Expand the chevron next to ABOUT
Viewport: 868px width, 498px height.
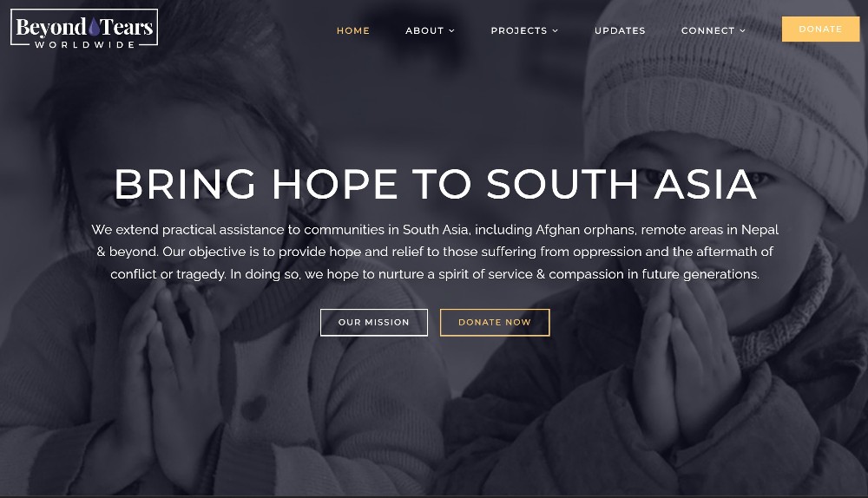point(451,31)
